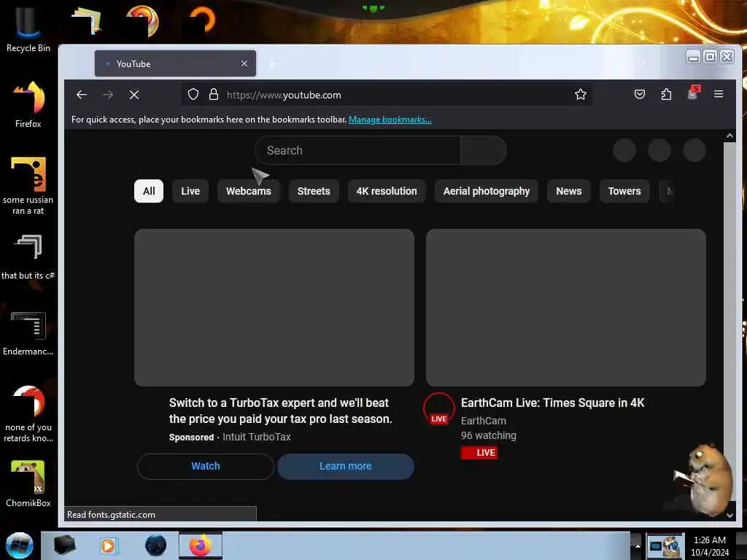Select the 'none of you' desktop icon
The height and width of the screenshot is (560, 747).
click(x=28, y=413)
